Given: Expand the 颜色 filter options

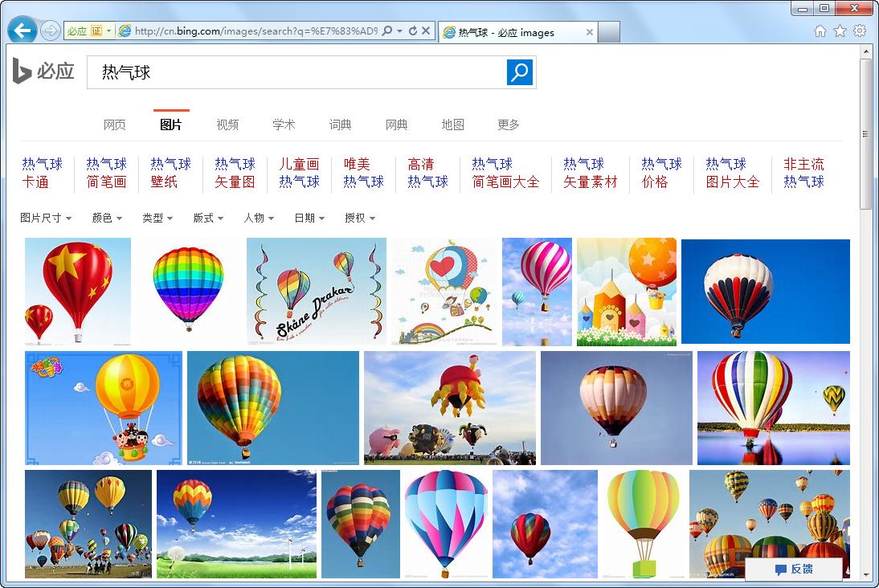Looking at the screenshot, I should [x=106, y=218].
